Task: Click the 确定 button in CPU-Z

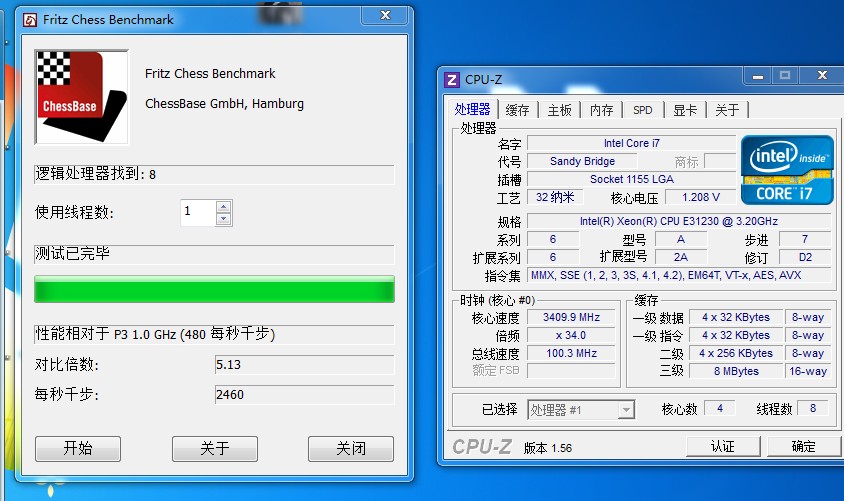Action: coord(803,446)
